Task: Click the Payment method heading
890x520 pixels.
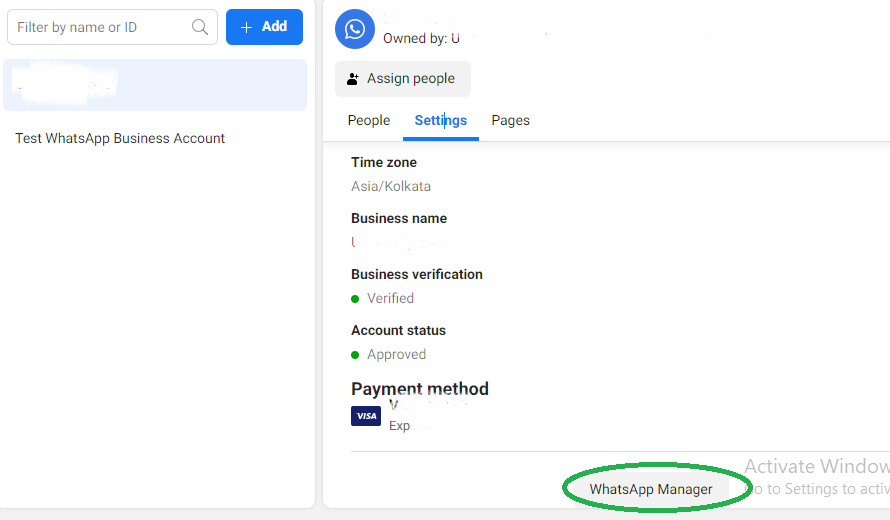Action: 419,388
